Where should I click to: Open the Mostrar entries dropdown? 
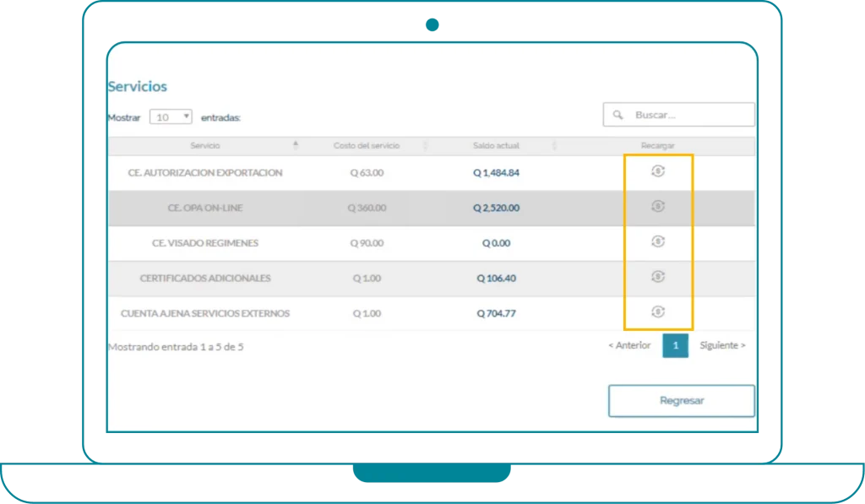(171, 117)
